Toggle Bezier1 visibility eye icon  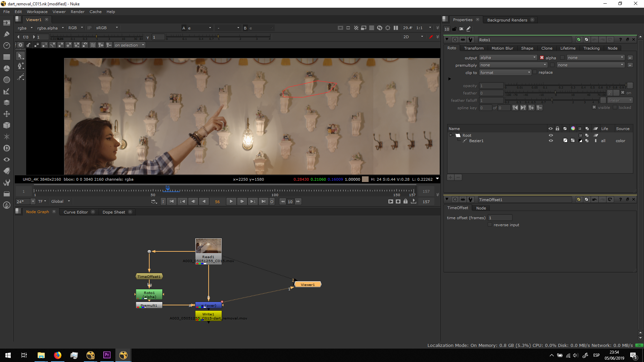(x=550, y=141)
